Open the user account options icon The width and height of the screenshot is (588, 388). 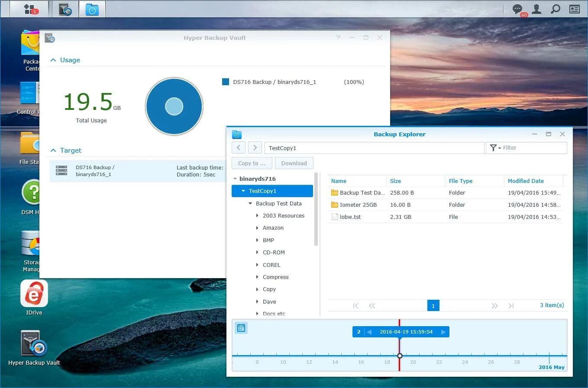pos(536,9)
